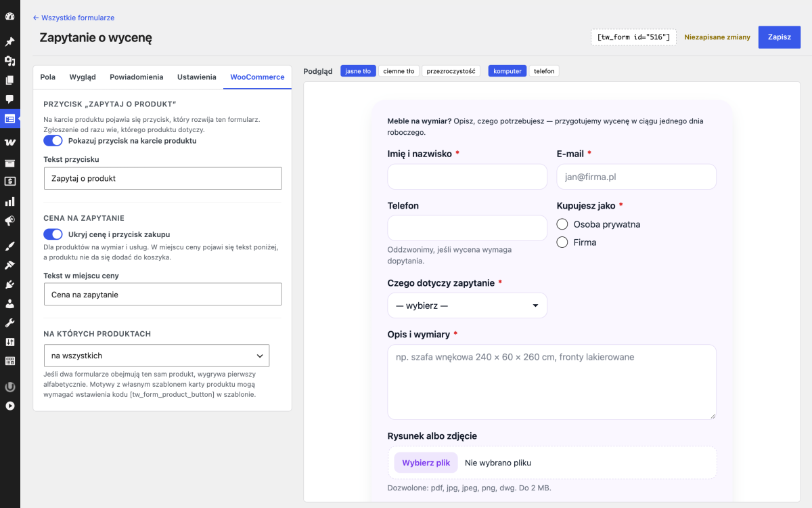The width and height of the screenshot is (812, 508).
Task: Click the highlighted Forms icon in sidebar
Action: click(x=10, y=119)
